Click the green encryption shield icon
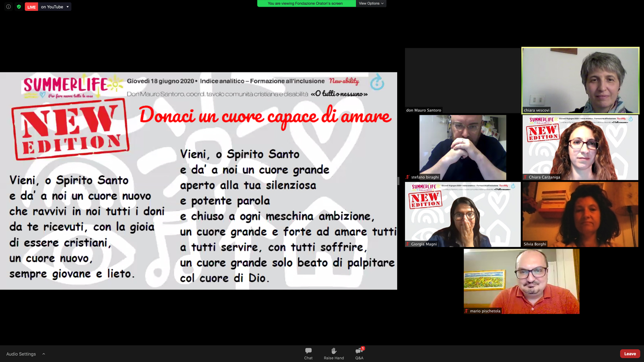This screenshot has height=362, width=644. (19, 7)
